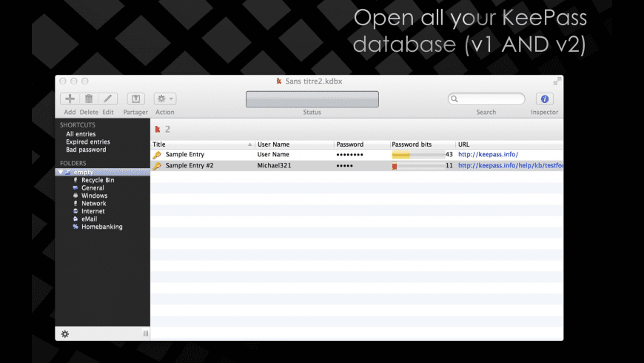This screenshot has width=644, height=363.
Task: Select the General folder label
Action: point(93,188)
